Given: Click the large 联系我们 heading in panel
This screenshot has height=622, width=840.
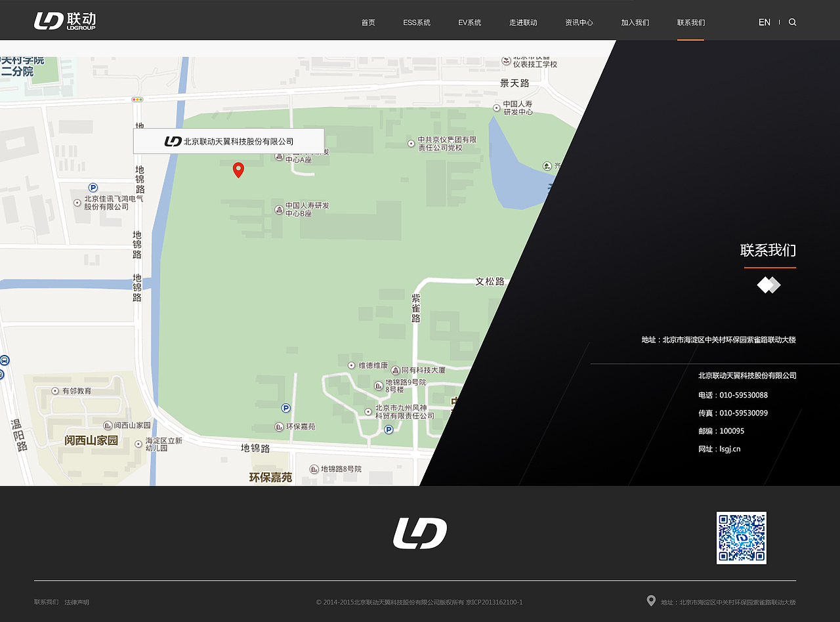Looking at the screenshot, I should [x=768, y=250].
